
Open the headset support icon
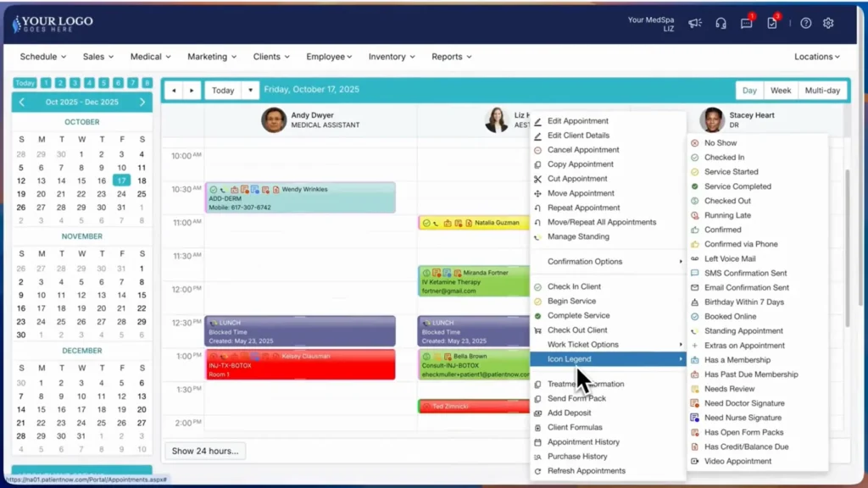721,24
